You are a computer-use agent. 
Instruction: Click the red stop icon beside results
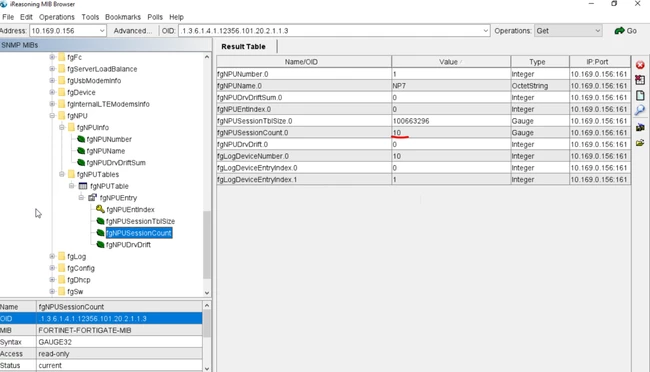(x=640, y=65)
